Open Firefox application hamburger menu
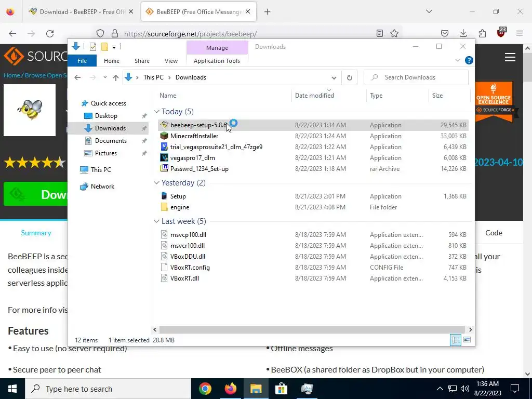 pyautogui.click(x=520, y=33)
